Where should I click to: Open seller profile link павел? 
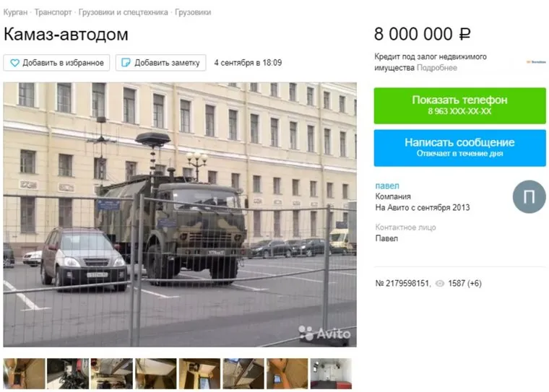point(387,186)
